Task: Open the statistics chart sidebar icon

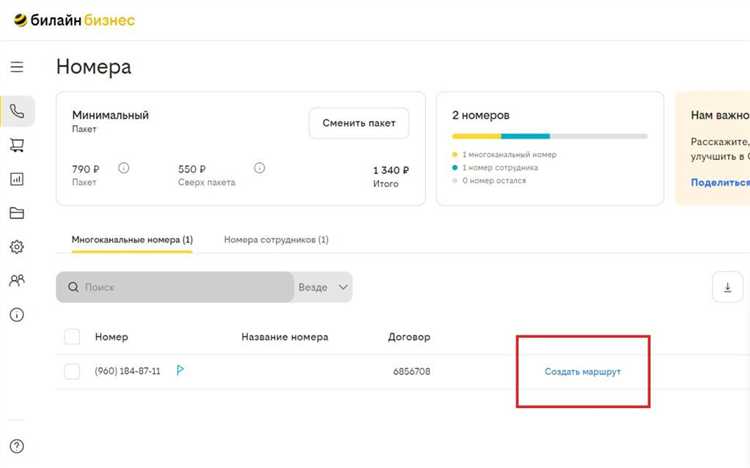Action: pyautogui.click(x=17, y=179)
